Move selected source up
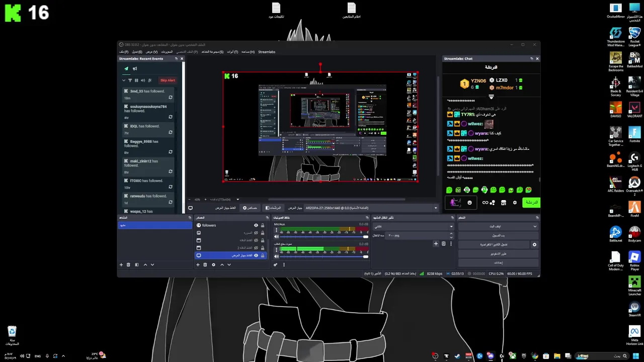The width and height of the screenshot is (644, 362). tap(222, 265)
